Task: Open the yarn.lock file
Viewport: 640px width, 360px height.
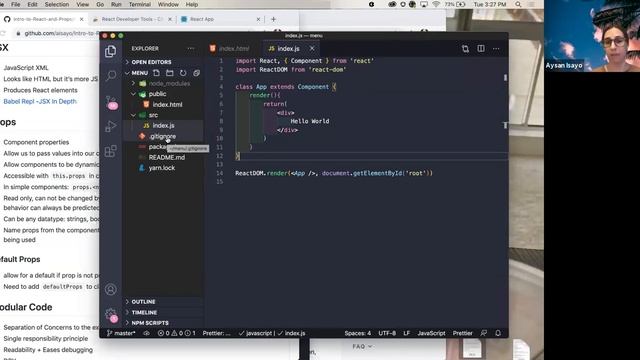Action: click(x=162, y=168)
